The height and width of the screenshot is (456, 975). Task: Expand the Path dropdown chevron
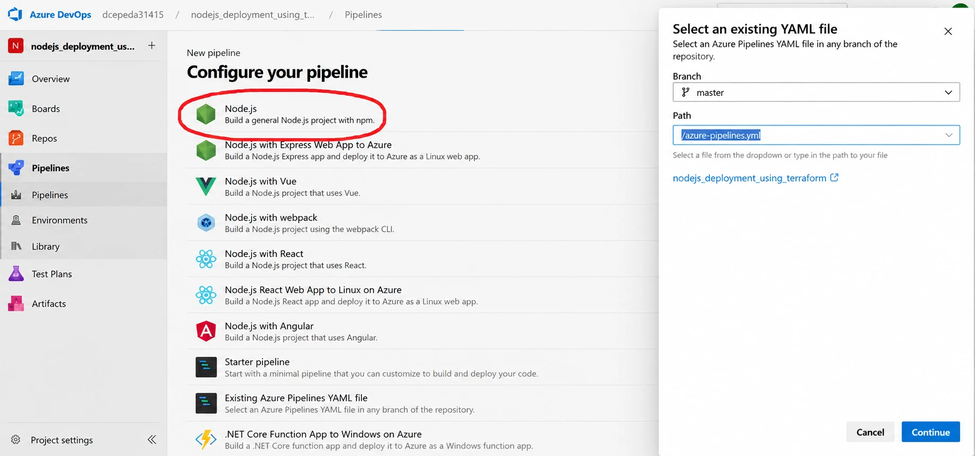[949, 135]
